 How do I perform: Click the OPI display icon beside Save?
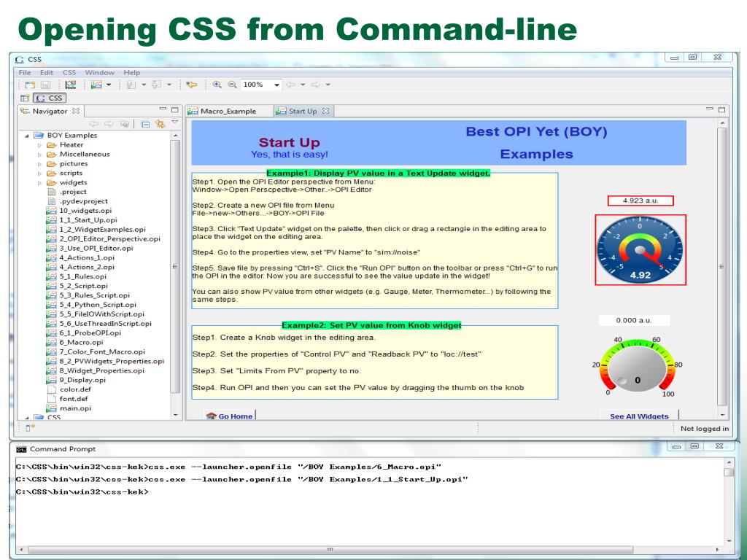(x=71, y=85)
